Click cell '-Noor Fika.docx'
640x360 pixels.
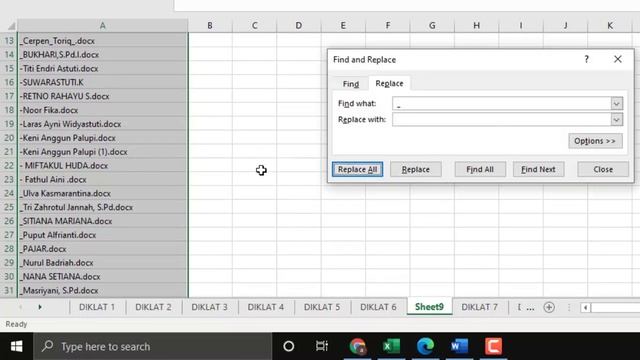(102, 110)
